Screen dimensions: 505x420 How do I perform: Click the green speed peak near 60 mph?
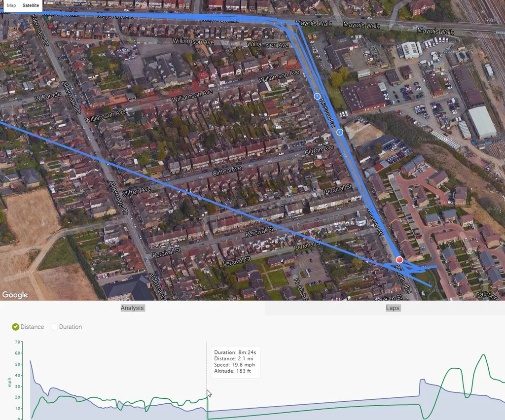click(x=483, y=355)
